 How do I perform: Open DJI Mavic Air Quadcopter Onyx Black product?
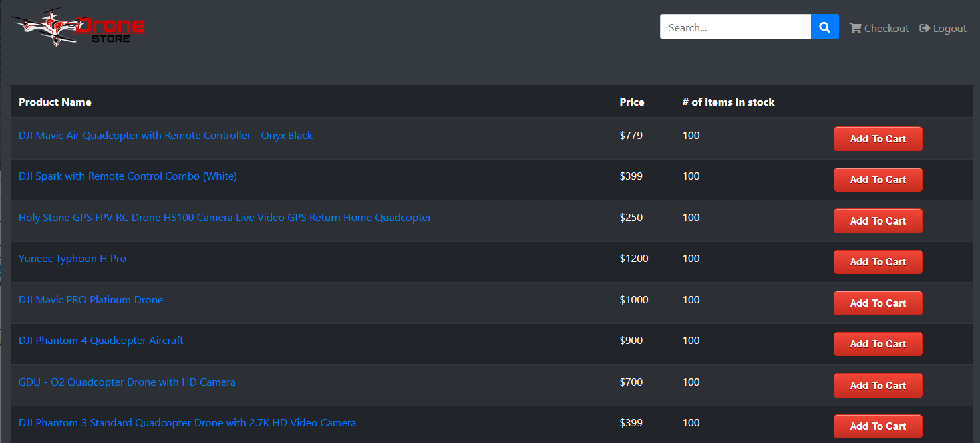click(x=166, y=135)
